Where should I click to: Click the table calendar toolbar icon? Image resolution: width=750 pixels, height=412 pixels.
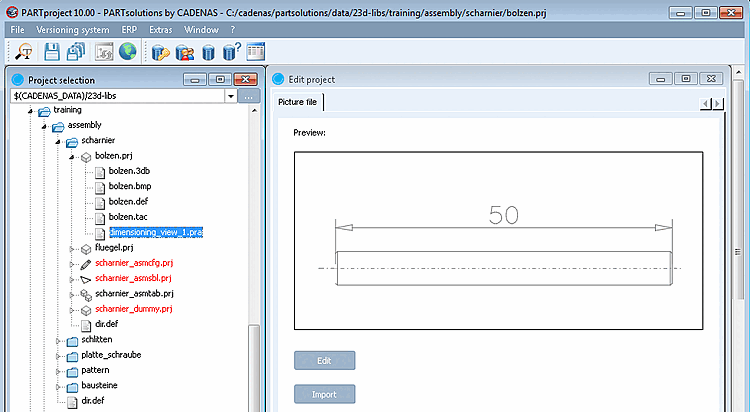[x=256, y=52]
